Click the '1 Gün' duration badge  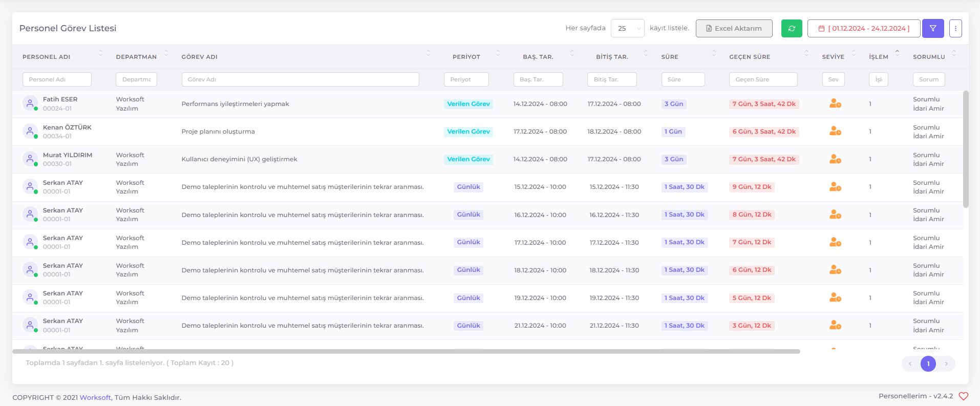(x=673, y=132)
